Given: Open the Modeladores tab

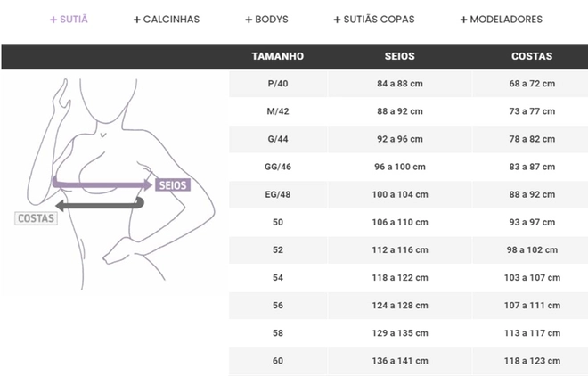Looking at the screenshot, I should (x=502, y=20).
